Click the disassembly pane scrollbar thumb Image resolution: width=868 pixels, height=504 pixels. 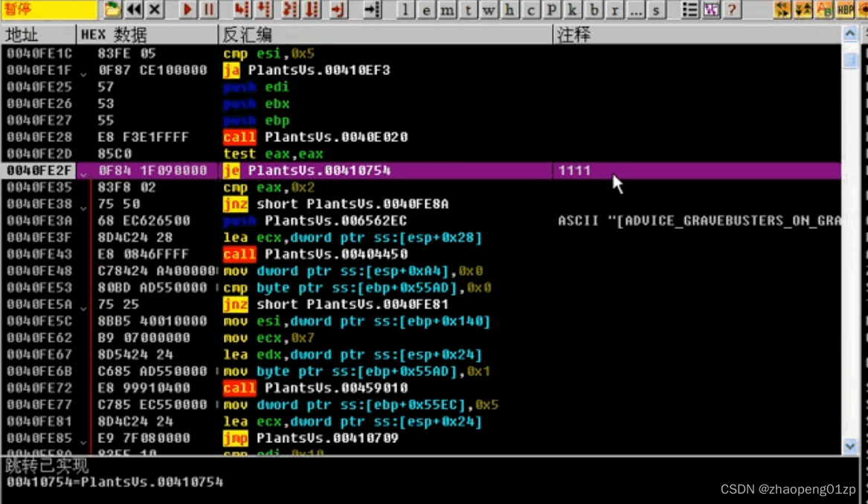849,59
